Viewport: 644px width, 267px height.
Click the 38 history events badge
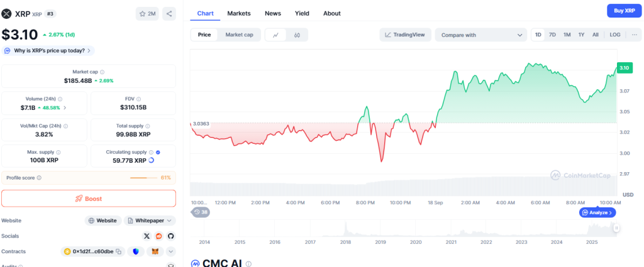[x=201, y=212]
